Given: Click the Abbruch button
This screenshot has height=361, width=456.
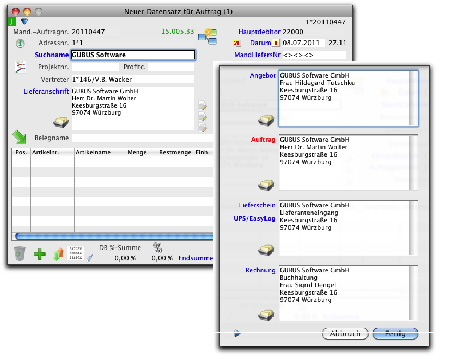Looking at the screenshot, I should [345, 333].
